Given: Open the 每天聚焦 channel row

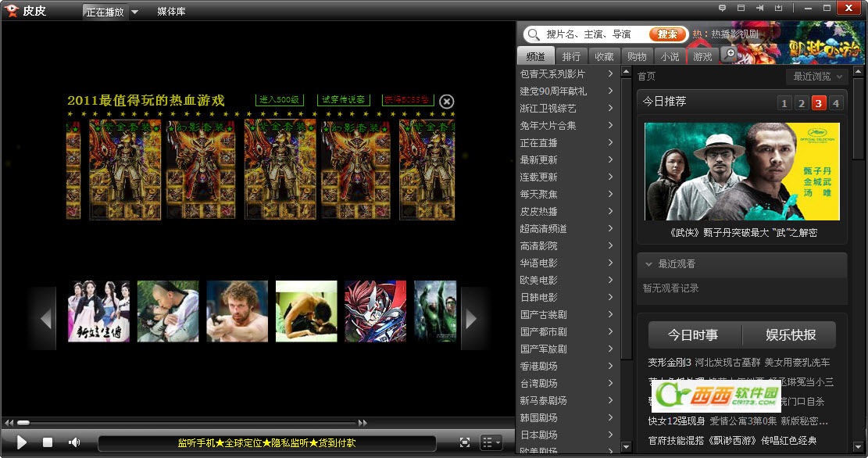Looking at the screenshot, I should tap(567, 194).
